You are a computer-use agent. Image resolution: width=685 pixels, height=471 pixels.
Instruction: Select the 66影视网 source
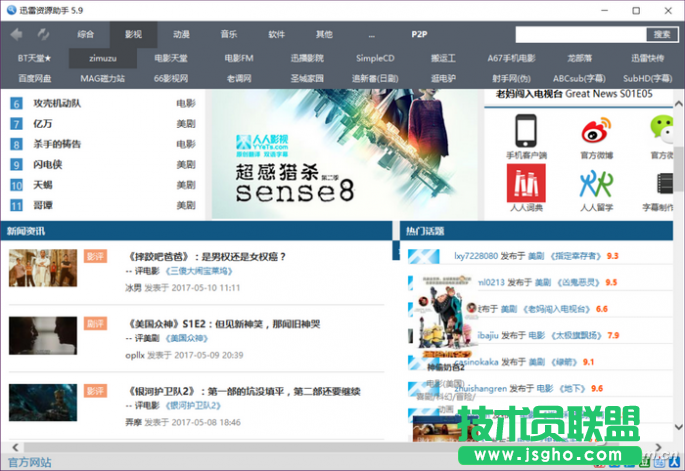(x=171, y=79)
